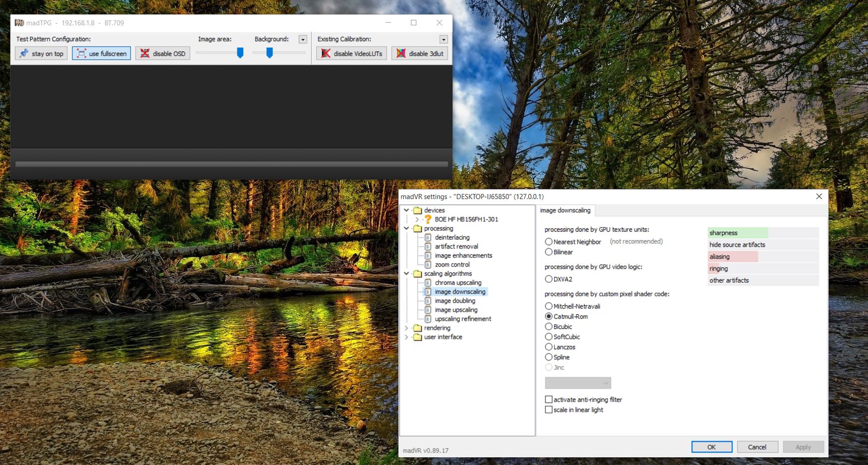Click the page icon next to image enhancements
The height and width of the screenshot is (465, 868).
[428, 255]
